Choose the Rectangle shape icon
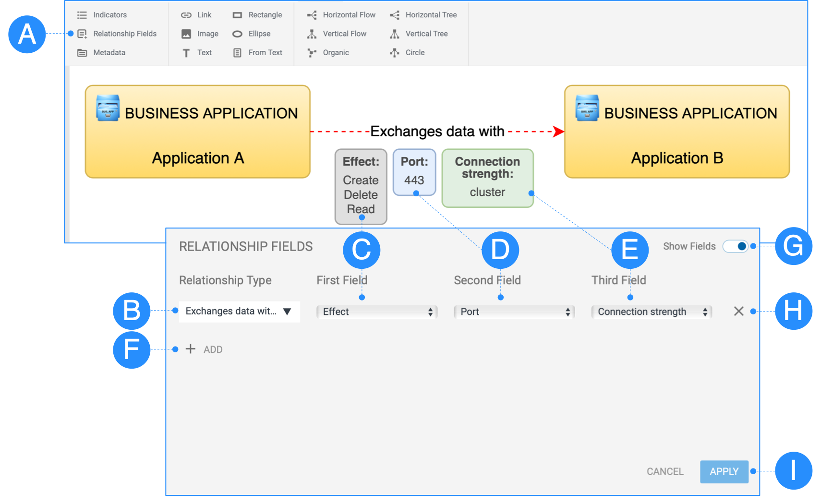821x504 pixels. coord(237,15)
